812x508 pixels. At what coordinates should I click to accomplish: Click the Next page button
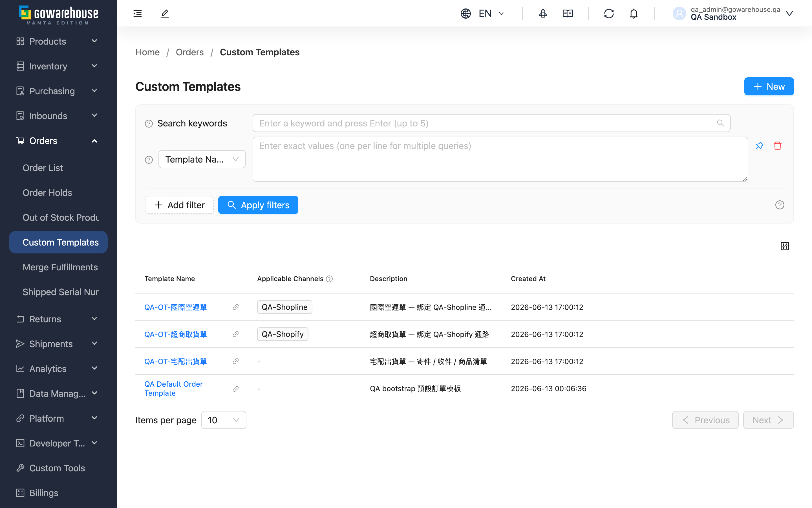coord(768,420)
